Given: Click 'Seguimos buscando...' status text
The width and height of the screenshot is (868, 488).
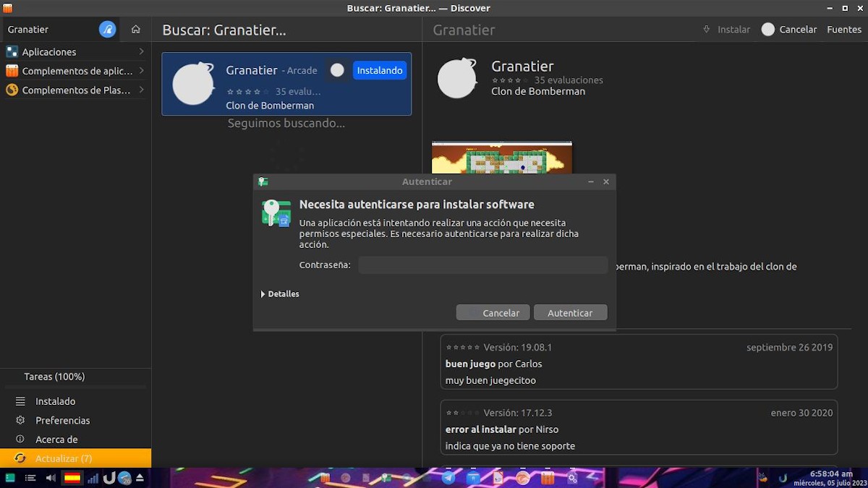Looking at the screenshot, I should click(286, 124).
